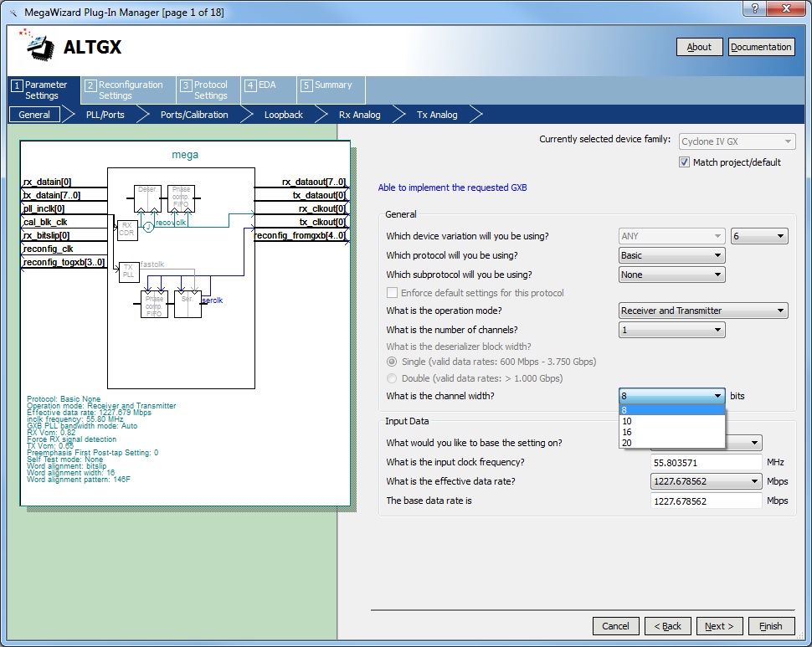Open the speed grade 6 dropdown
Screen dimensions: 812x647
(759, 236)
